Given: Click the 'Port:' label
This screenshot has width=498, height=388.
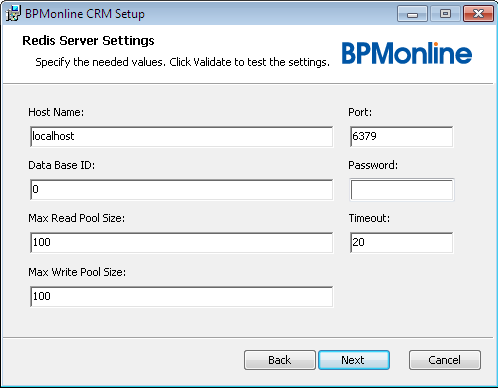Looking at the screenshot, I should pyautogui.click(x=360, y=112).
